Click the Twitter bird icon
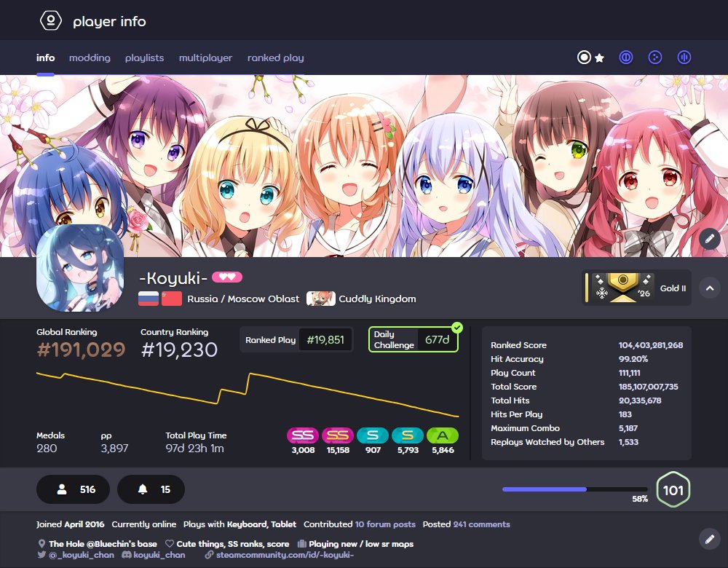 [41, 555]
